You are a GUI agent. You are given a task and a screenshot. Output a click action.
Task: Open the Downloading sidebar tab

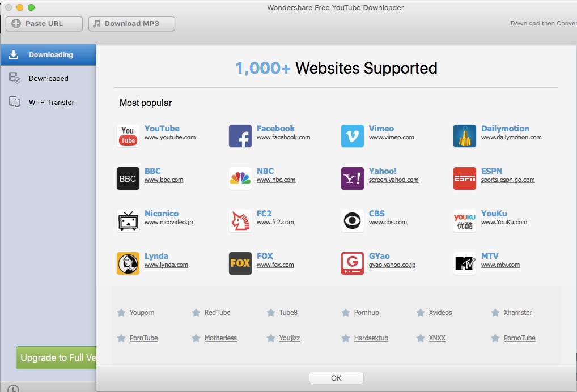click(x=48, y=55)
